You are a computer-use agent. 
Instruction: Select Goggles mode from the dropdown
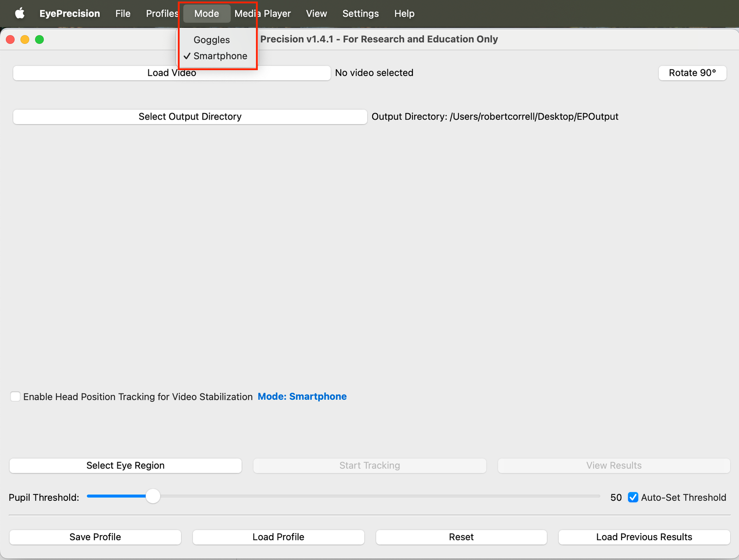click(x=212, y=40)
